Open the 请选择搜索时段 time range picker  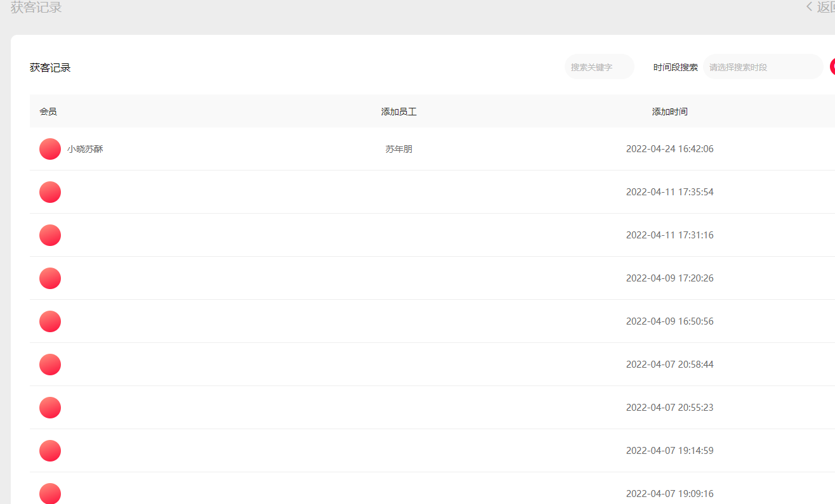[762, 67]
